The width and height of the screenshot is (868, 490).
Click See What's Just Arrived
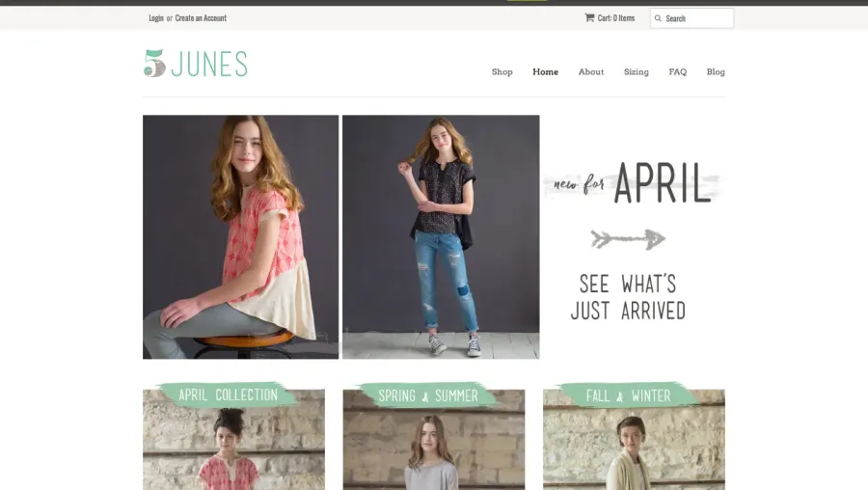point(628,297)
